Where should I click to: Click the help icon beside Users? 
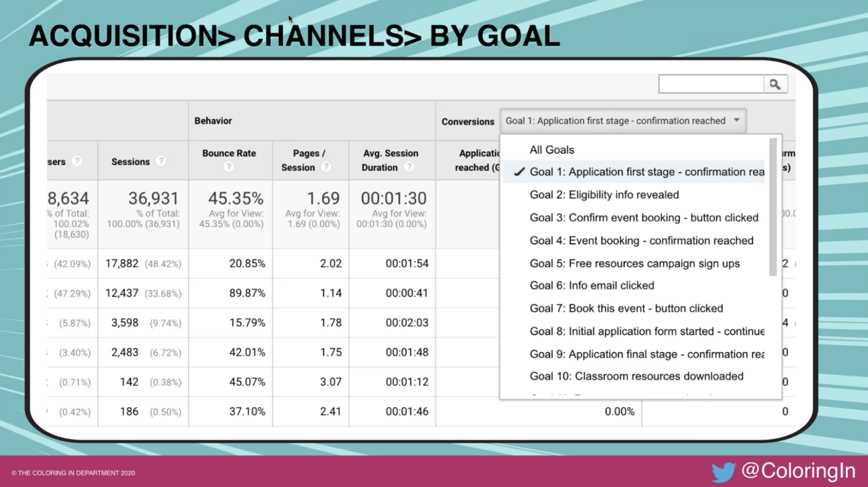77,161
